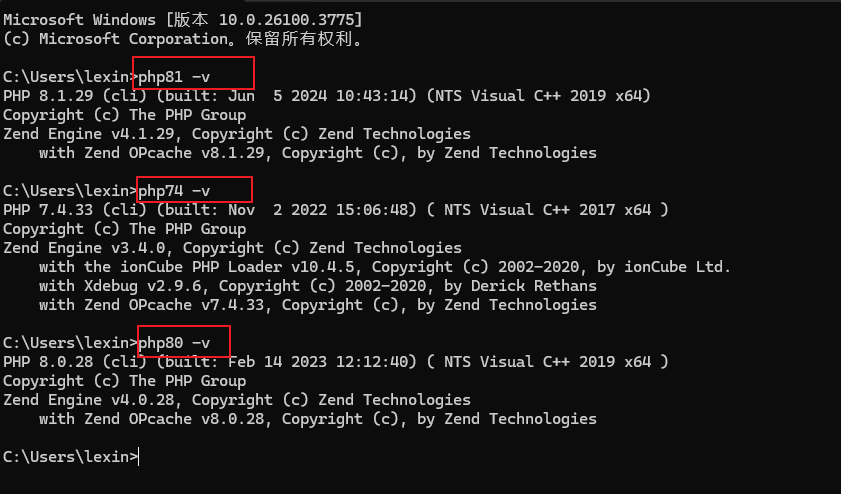This screenshot has height=494, width=841.
Task: Click the Microsoft Corporation copyright line
Action: pyautogui.click(x=184, y=39)
